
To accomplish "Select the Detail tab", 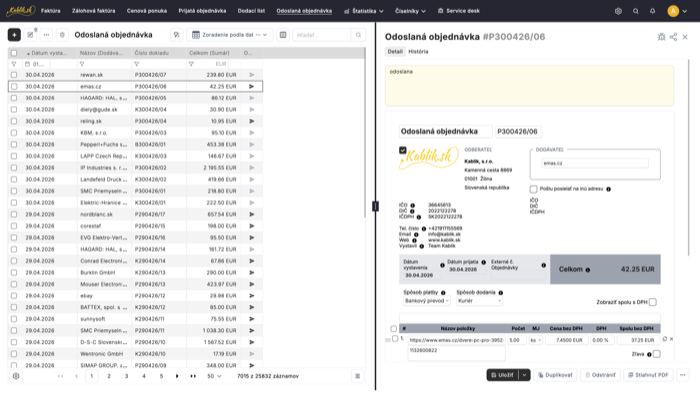I will tap(395, 52).
